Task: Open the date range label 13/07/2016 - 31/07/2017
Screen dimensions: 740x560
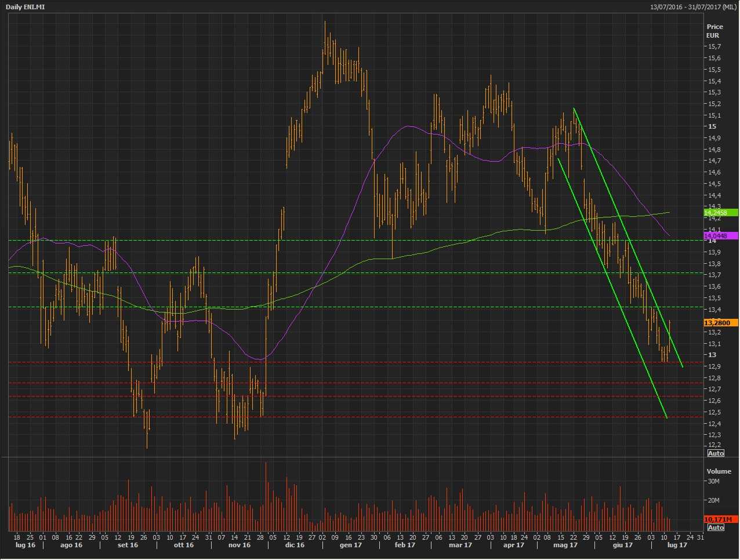Action: [x=693, y=6]
